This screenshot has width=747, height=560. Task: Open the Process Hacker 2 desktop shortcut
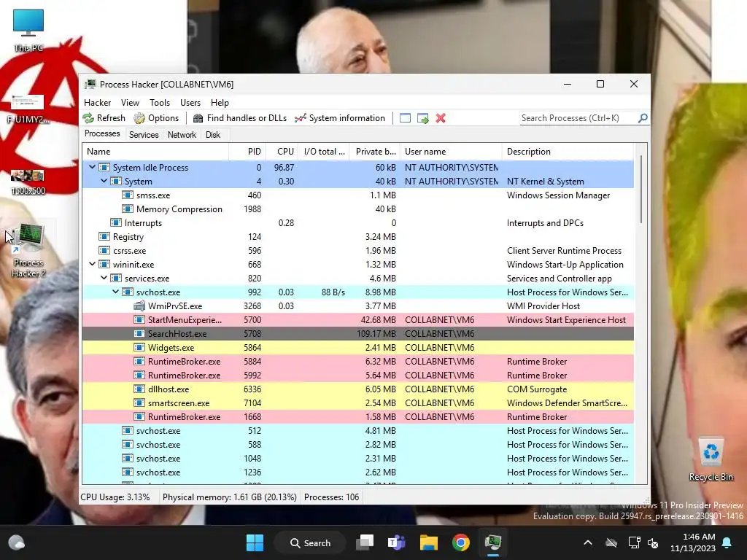28,251
